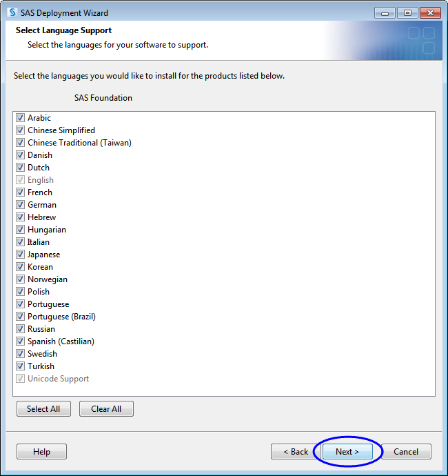Viewport: 448px width, 476px height.
Task: Toggle the Swedish checkbox
Action: point(20,354)
